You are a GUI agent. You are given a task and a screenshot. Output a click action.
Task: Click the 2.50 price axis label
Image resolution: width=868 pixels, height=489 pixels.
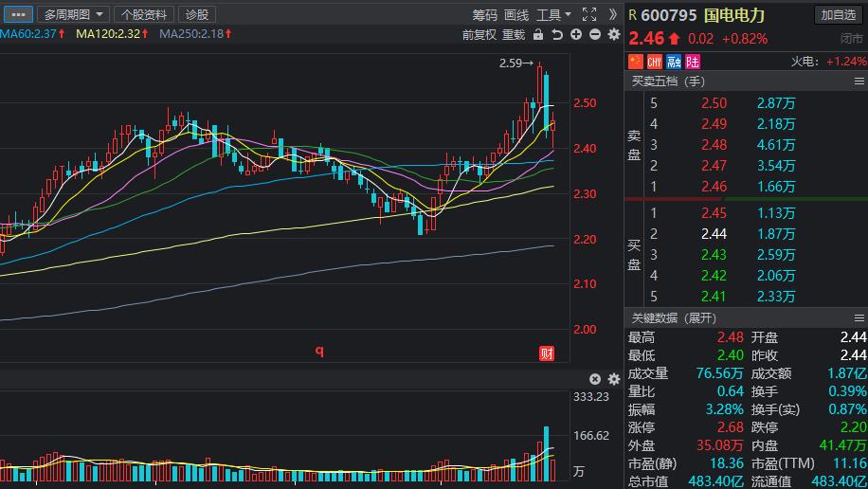[x=585, y=103]
